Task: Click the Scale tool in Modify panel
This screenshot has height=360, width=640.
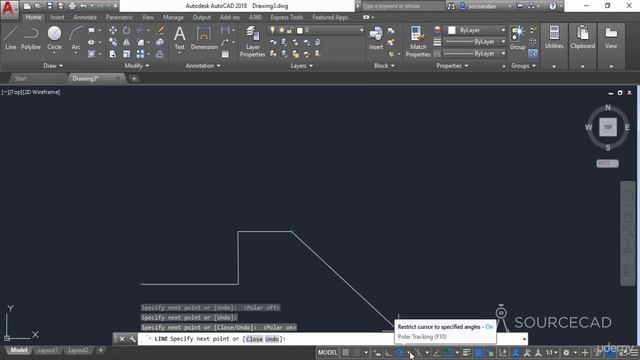Action: (x=127, y=54)
